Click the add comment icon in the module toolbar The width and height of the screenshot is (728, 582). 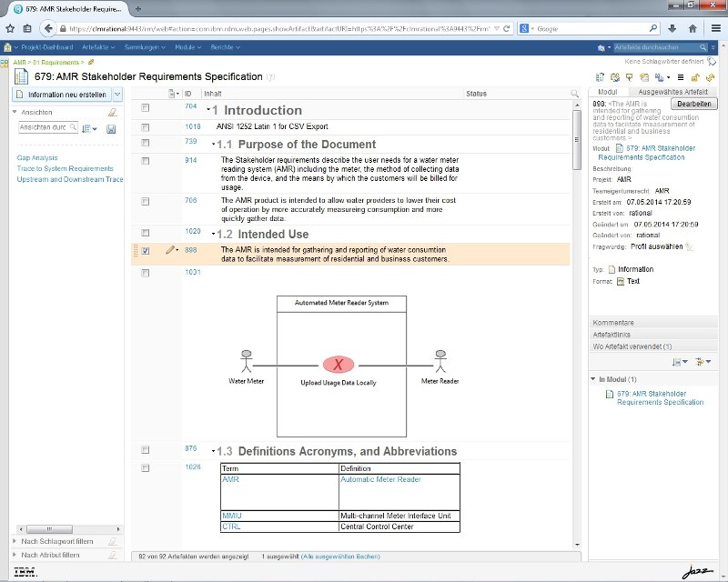pos(629,77)
